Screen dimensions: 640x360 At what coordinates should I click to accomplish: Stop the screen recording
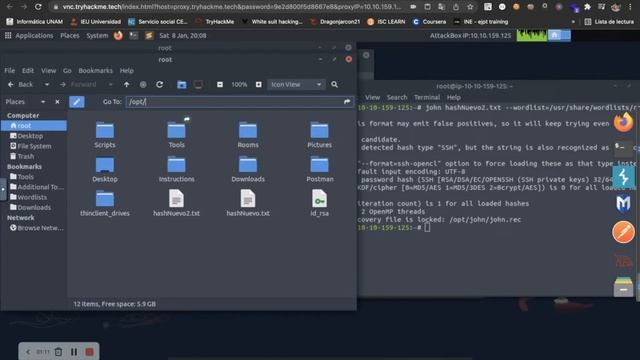coord(89,351)
